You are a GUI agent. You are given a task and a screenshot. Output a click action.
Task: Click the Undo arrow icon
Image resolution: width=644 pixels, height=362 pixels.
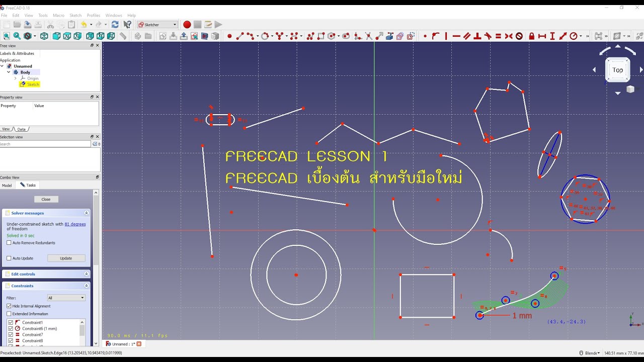tap(84, 25)
